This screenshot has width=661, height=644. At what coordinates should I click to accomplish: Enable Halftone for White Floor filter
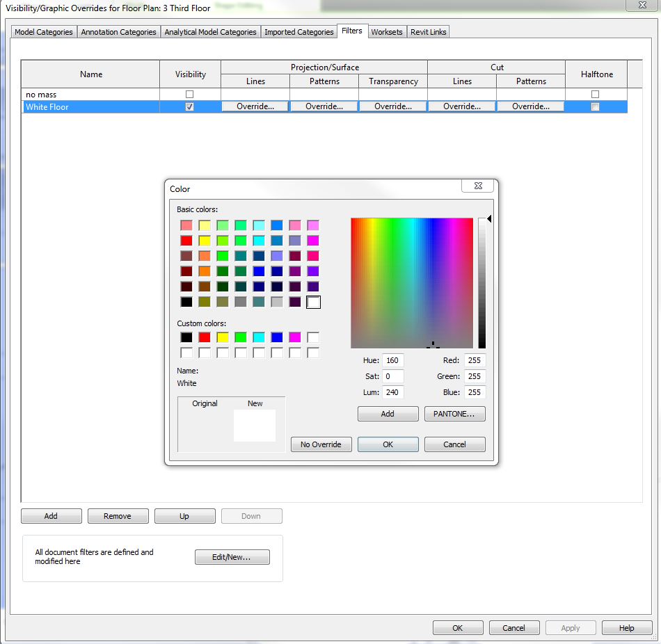pyautogui.click(x=595, y=107)
